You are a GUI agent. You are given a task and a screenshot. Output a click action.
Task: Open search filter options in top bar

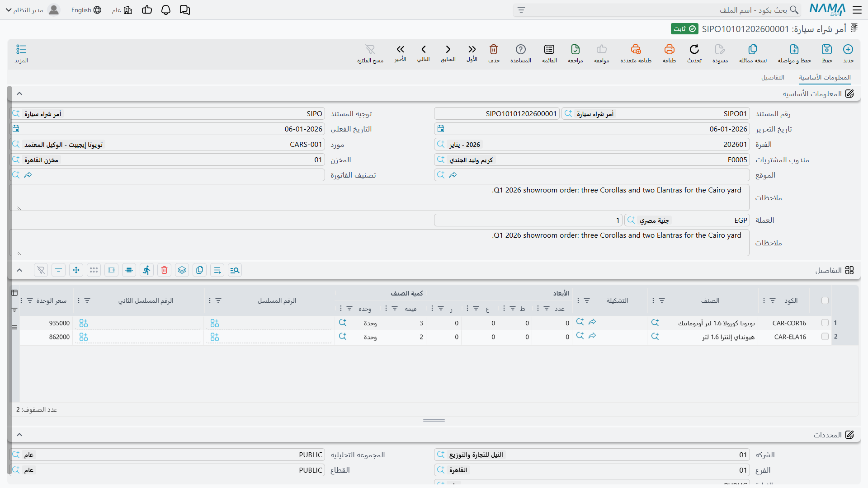521,10
